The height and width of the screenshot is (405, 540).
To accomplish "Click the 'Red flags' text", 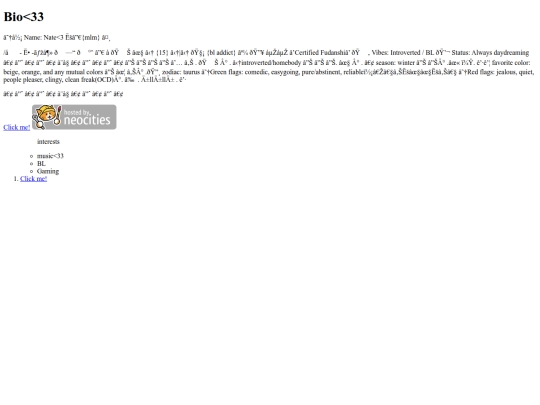I will [x=479, y=72].
